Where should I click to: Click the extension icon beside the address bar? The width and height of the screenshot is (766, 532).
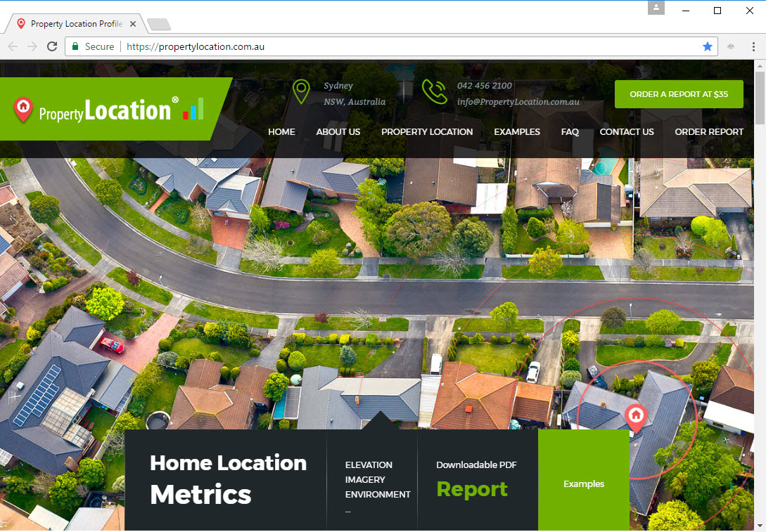point(731,46)
